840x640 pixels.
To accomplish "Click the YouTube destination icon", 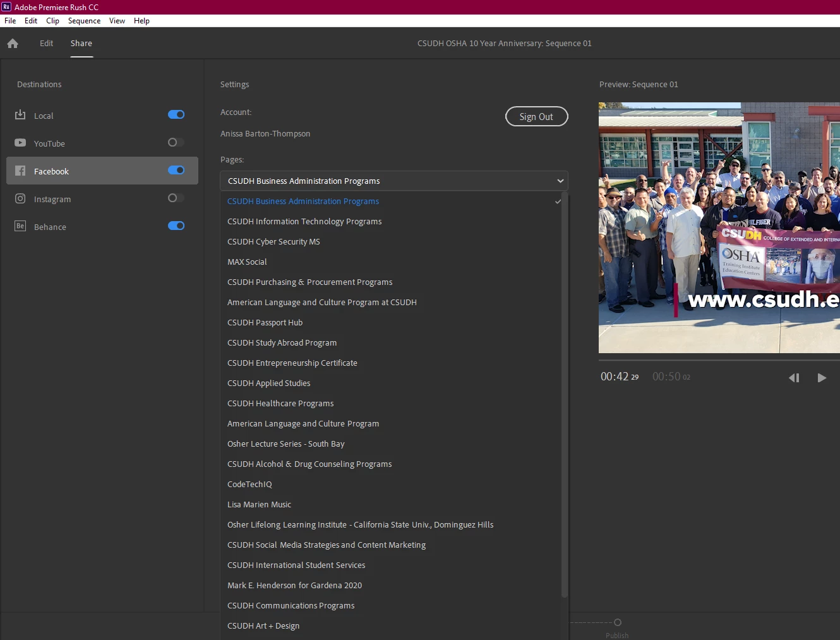I will (20, 143).
